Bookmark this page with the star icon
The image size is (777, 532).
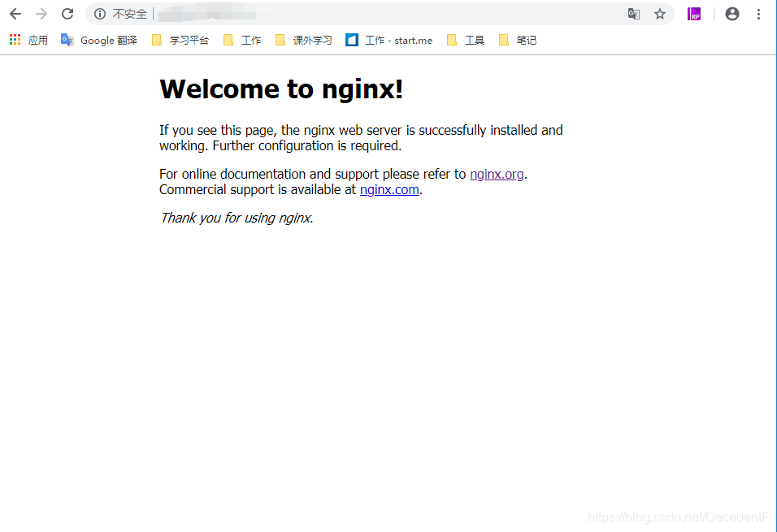coord(660,14)
